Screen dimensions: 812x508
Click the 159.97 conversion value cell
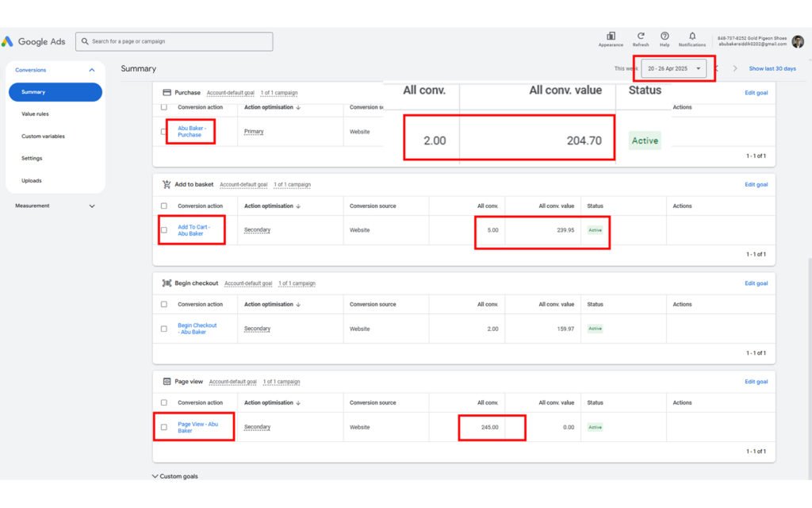(x=565, y=329)
